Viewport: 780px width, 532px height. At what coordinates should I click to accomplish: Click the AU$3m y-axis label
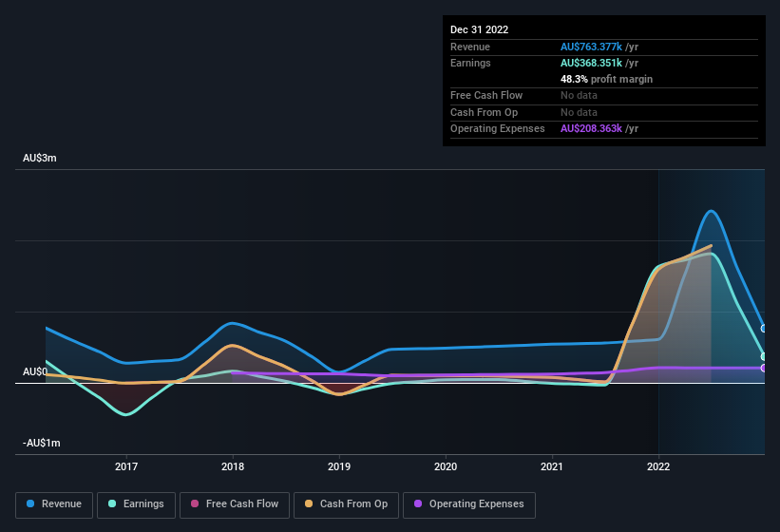40,158
